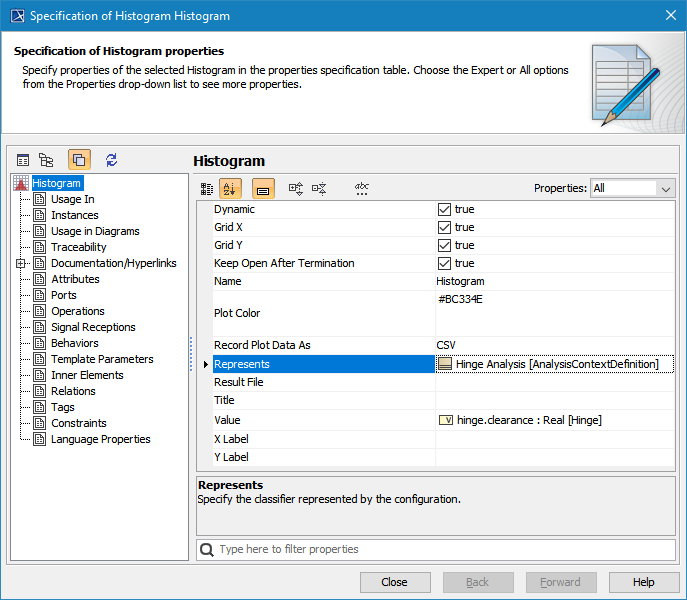
Task: Open the Properties dropdown set to All
Action: pyautogui.click(x=633, y=188)
